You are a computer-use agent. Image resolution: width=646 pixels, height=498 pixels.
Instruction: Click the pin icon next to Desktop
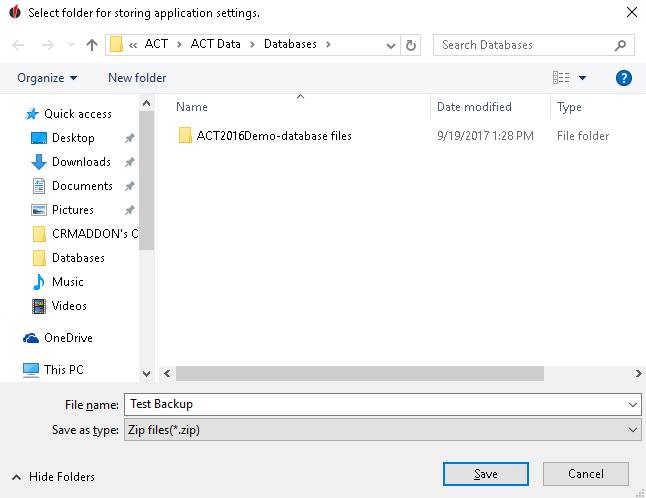tap(130, 138)
